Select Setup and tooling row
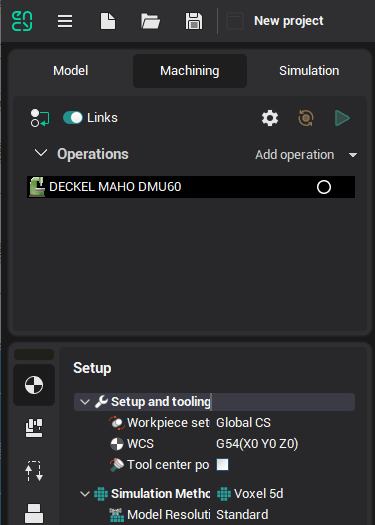Viewport: 375px width, 525px height. coord(214,402)
